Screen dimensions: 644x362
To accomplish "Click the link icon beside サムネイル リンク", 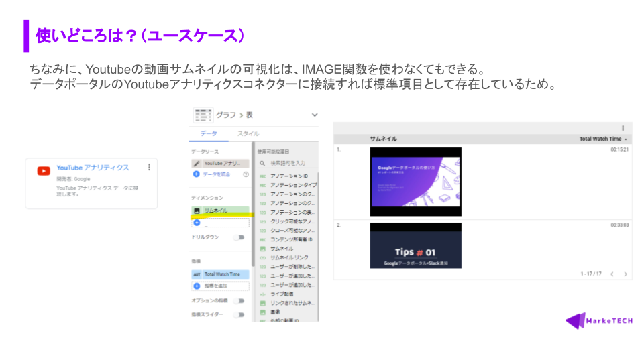I will 263,257.
